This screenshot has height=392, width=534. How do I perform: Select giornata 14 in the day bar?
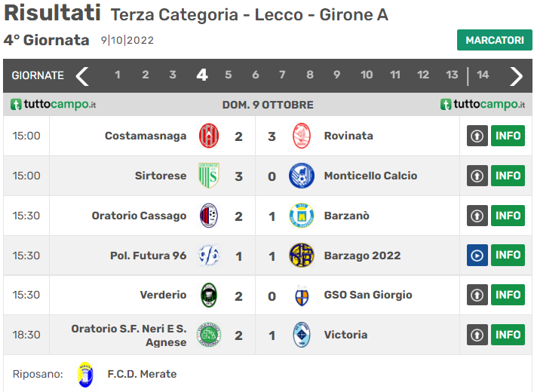coord(483,75)
